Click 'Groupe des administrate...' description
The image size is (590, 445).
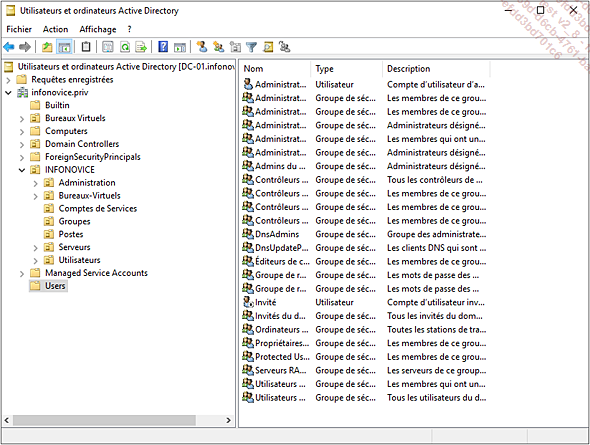[x=436, y=234]
